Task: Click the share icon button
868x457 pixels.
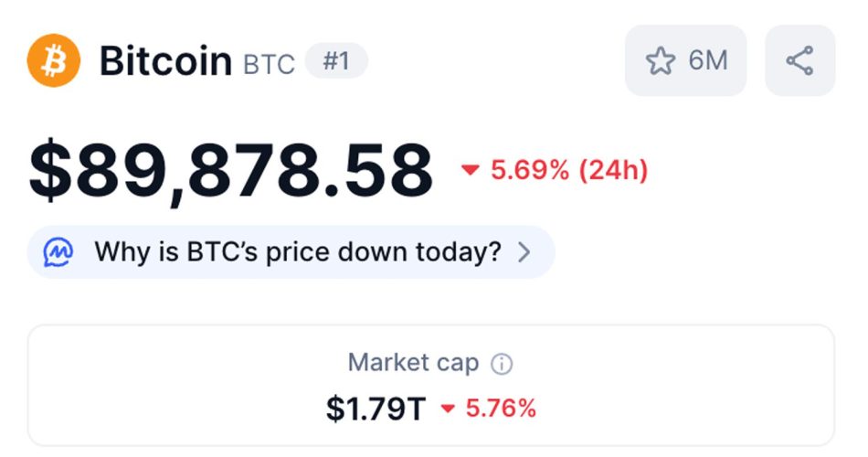Action: [799, 61]
